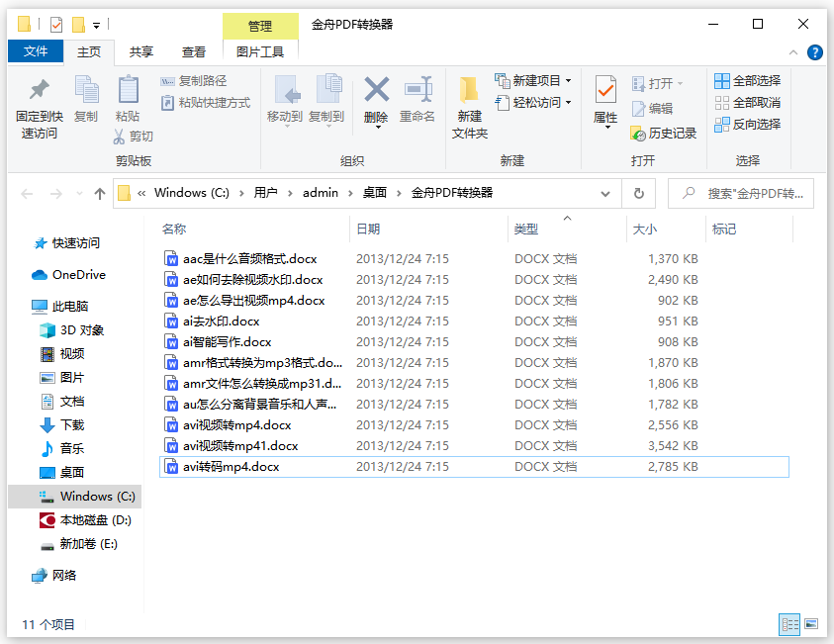
Task: Switch to Details view icon
Action: (789, 624)
